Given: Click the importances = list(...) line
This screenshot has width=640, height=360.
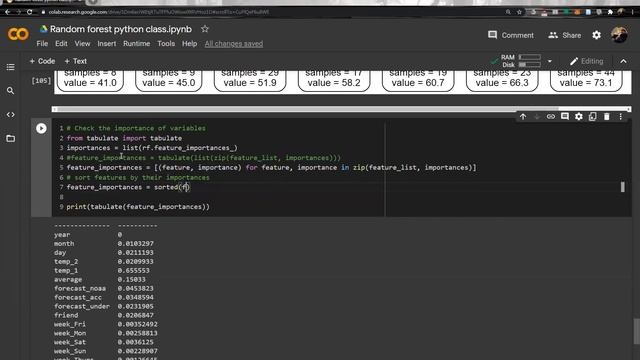Looking at the screenshot, I should tap(152, 148).
